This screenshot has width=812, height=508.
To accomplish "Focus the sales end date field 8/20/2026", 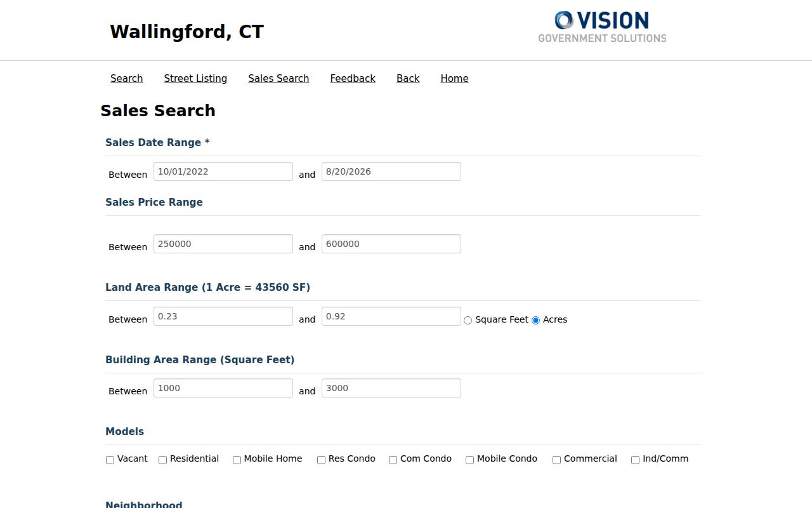I will tap(391, 171).
